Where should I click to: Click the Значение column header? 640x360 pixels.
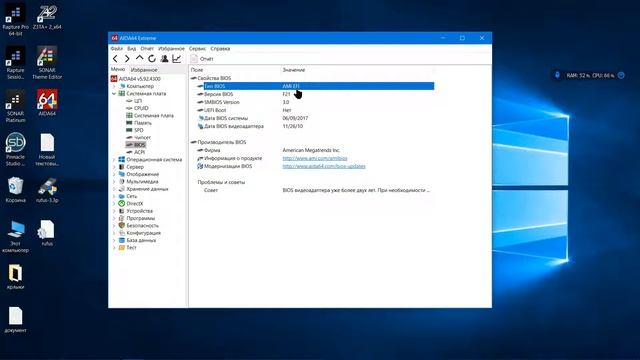coord(294,70)
